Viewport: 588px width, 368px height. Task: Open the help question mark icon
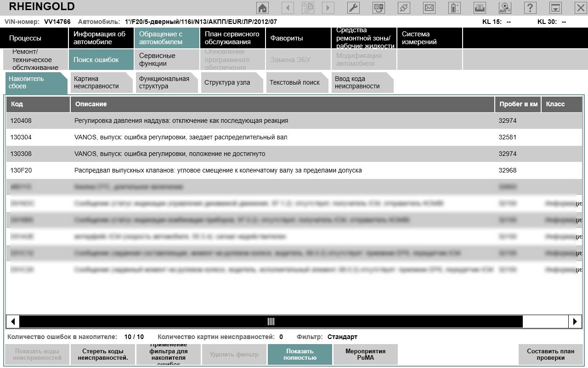530,8
